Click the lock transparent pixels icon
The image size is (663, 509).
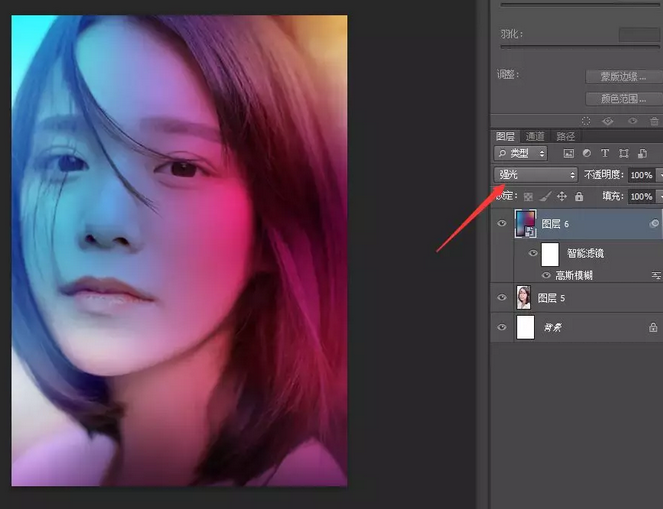[x=528, y=197]
